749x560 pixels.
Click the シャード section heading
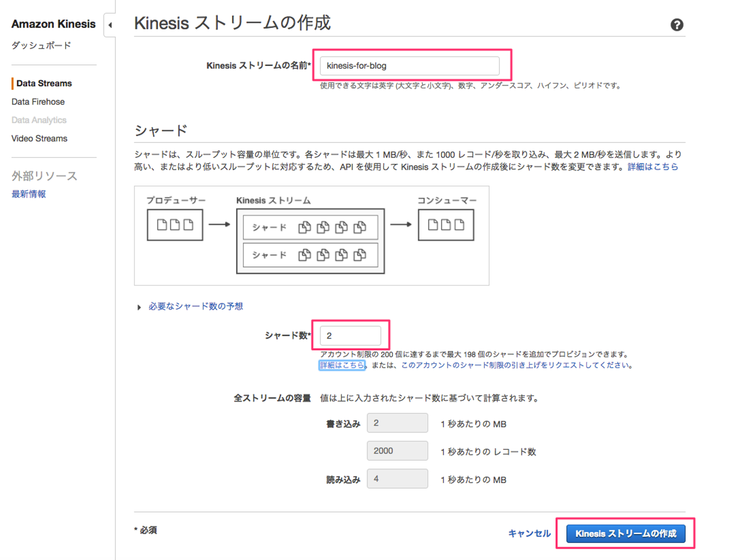coord(161,130)
